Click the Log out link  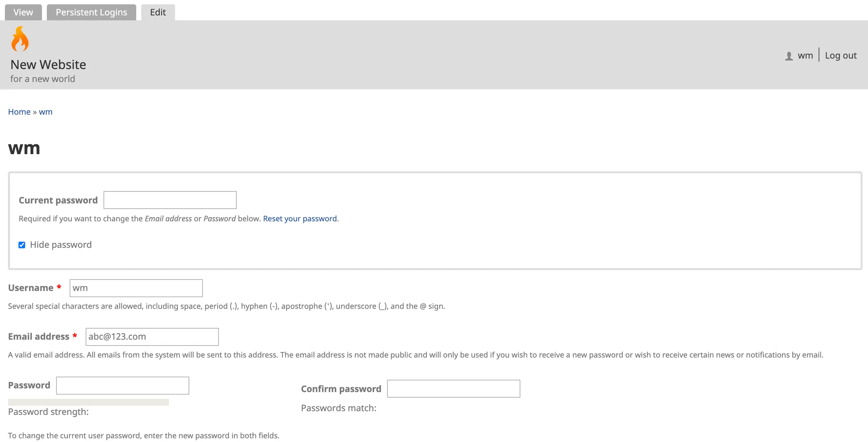pyautogui.click(x=841, y=56)
